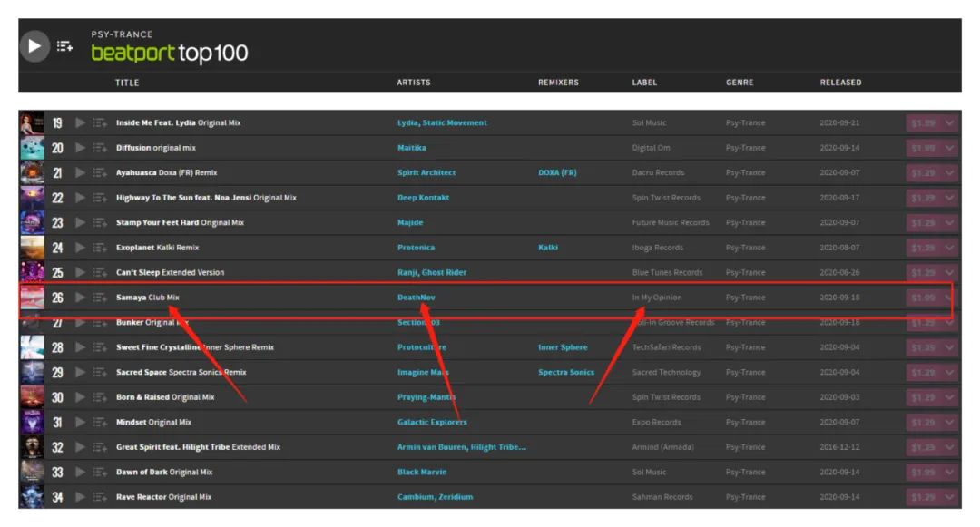Play track 21 Ayahuasca
The width and height of the screenshot is (980, 527).
[x=80, y=173]
